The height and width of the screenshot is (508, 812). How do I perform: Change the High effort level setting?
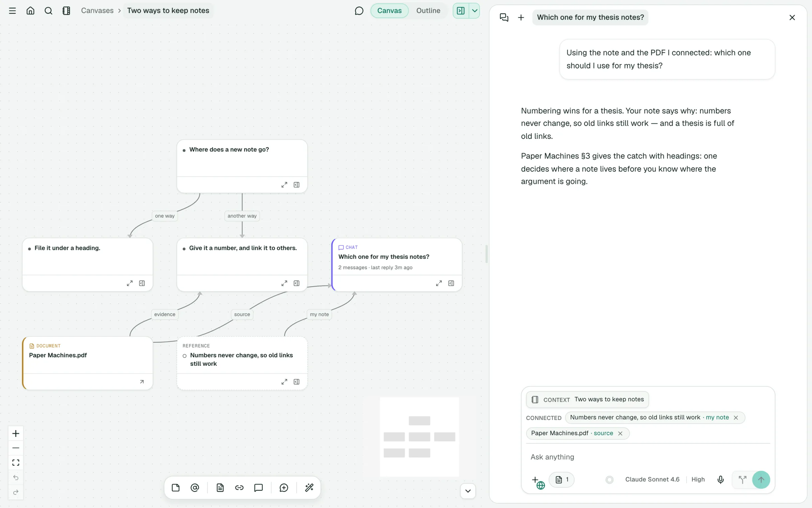pyautogui.click(x=698, y=480)
